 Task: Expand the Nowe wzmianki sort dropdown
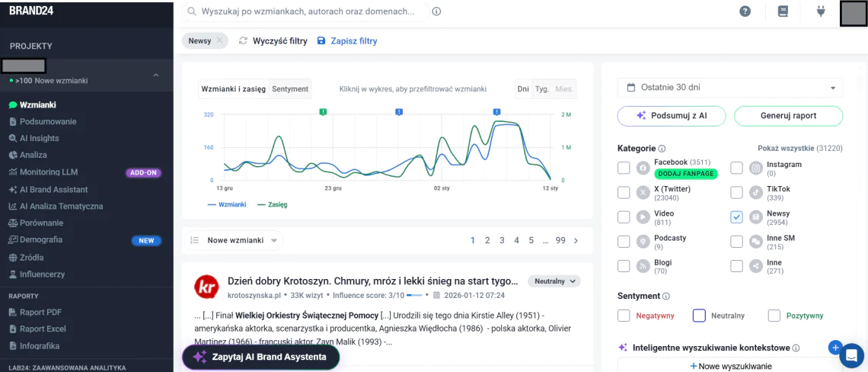point(232,241)
